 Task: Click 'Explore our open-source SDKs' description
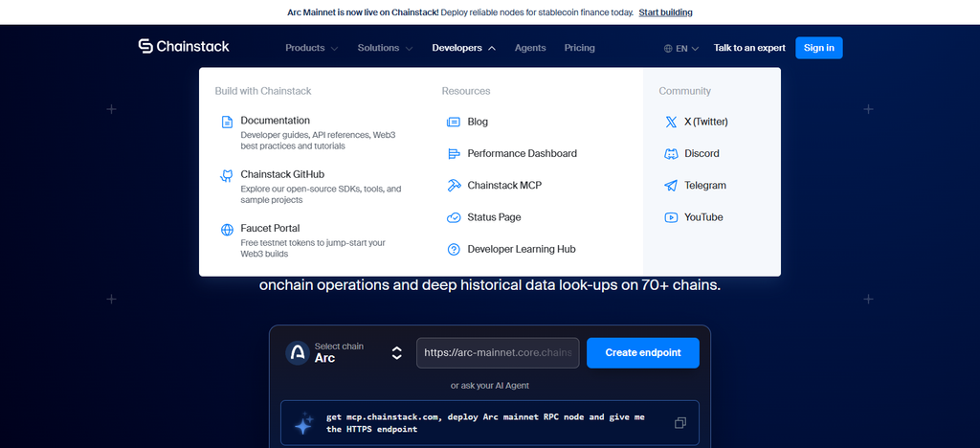pyautogui.click(x=321, y=194)
